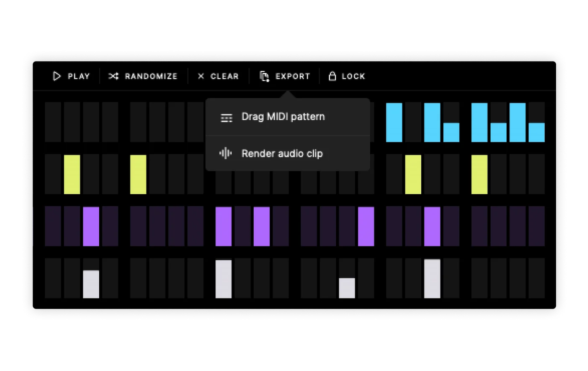Adjust the half-height blue step 22
588x371 pixels.
(498, 132)
